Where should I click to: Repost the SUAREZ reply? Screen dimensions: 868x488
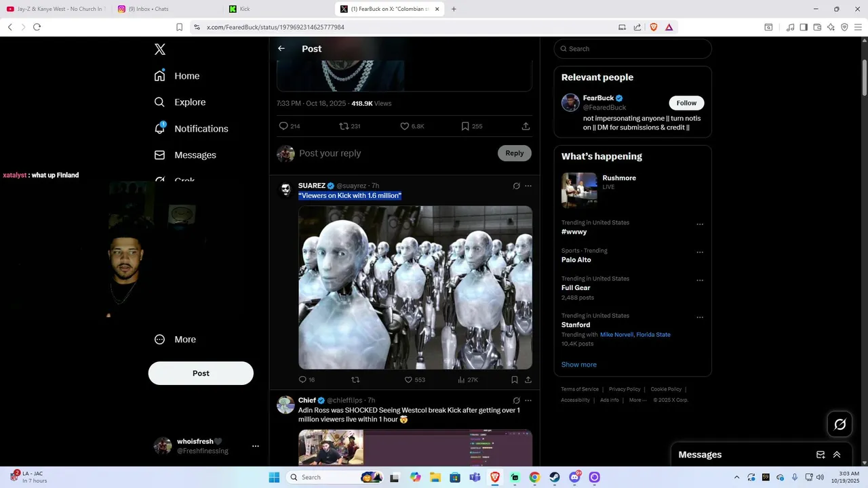355,380
